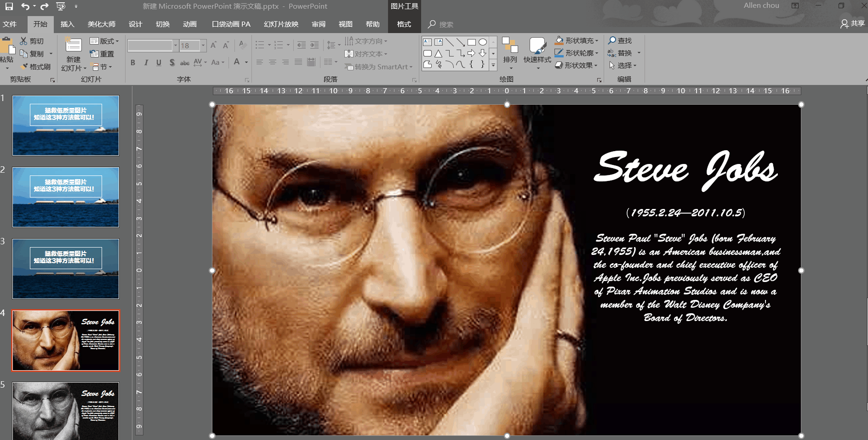Switch to the Animations (动画) tab
The image size is (868, 440).
pyautogui.click(x=190, y=24)
